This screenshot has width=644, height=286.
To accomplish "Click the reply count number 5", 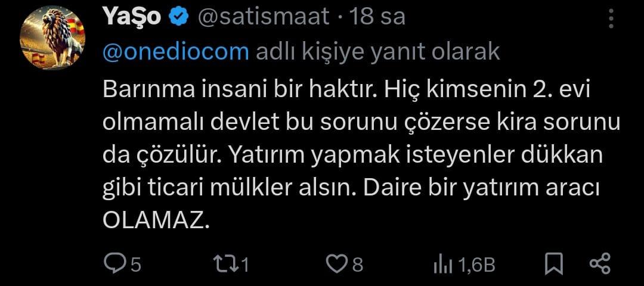I will (135, 266).
